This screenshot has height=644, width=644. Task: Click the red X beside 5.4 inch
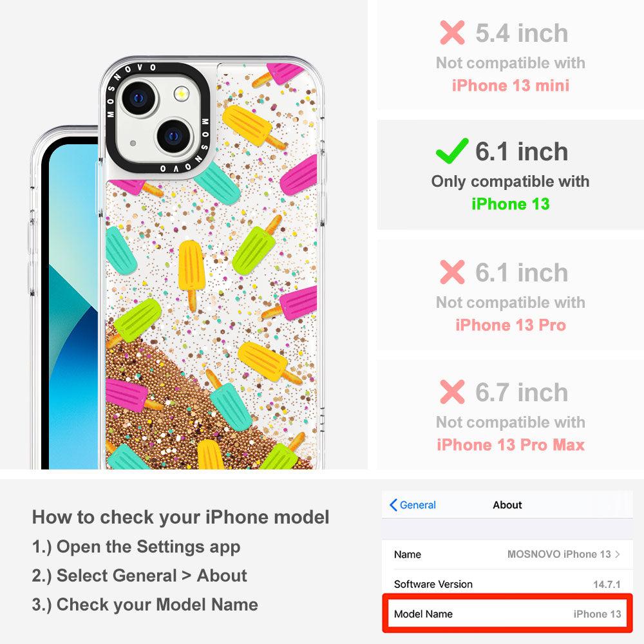452,32
